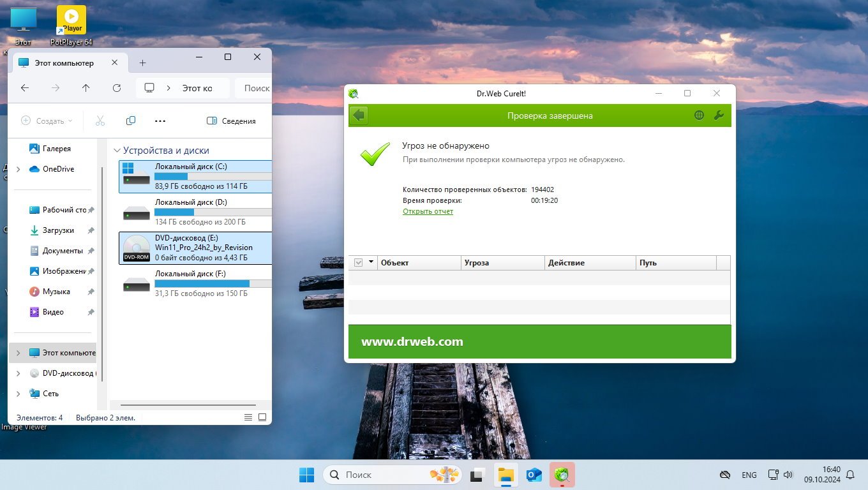Click the green back arrow in Dr.Web

359,115
